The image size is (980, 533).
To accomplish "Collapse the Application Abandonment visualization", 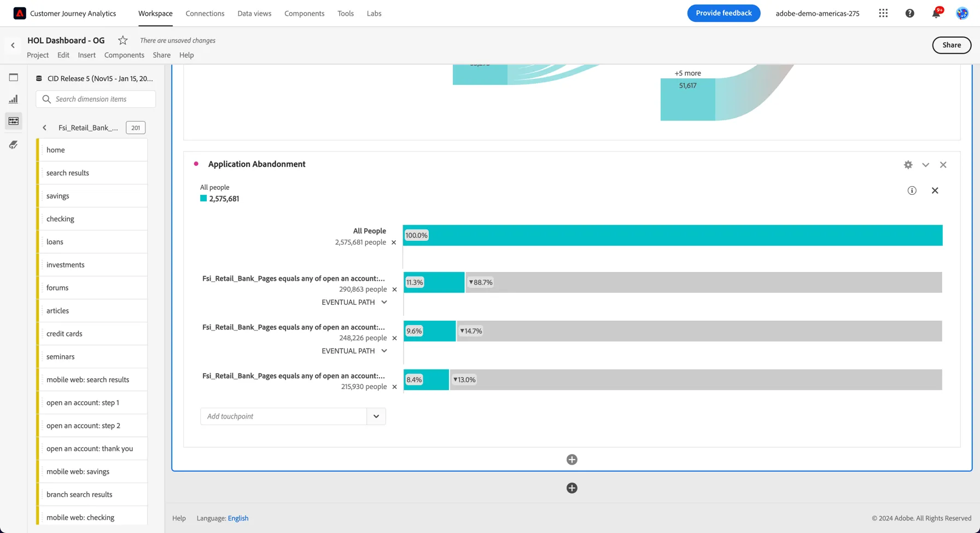I will click(x=926, y=165).
